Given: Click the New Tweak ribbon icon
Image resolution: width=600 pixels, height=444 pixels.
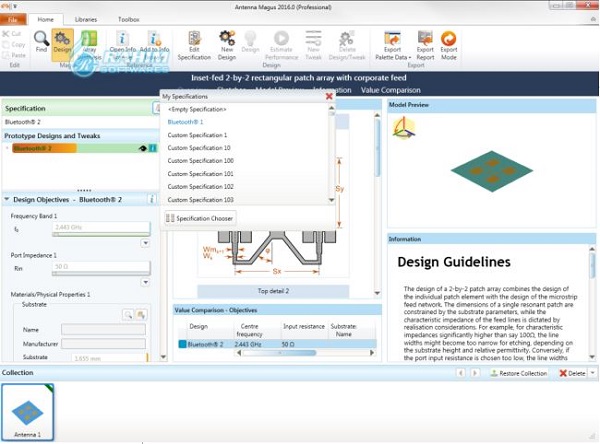Looking at the screenshot, I should tap(313, 39).
